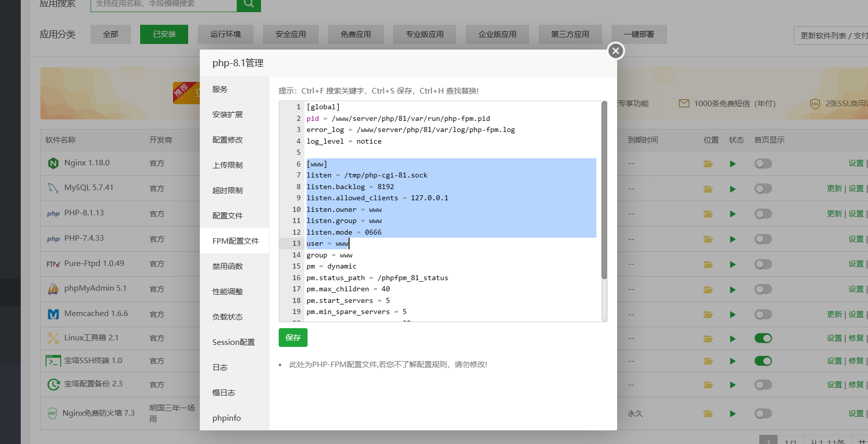
Task: Close the php-8.1 management dialog
Action: click(x=616, y=51)
